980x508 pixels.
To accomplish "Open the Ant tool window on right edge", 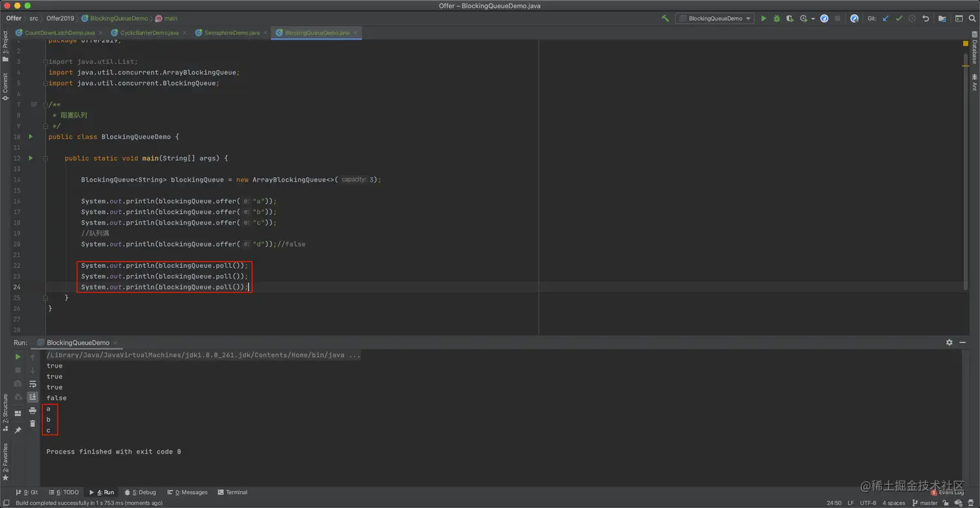I will (x=974, y=82).
